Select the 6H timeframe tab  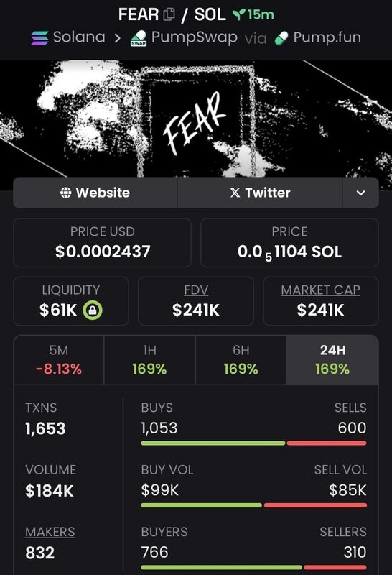click(241, 360)
